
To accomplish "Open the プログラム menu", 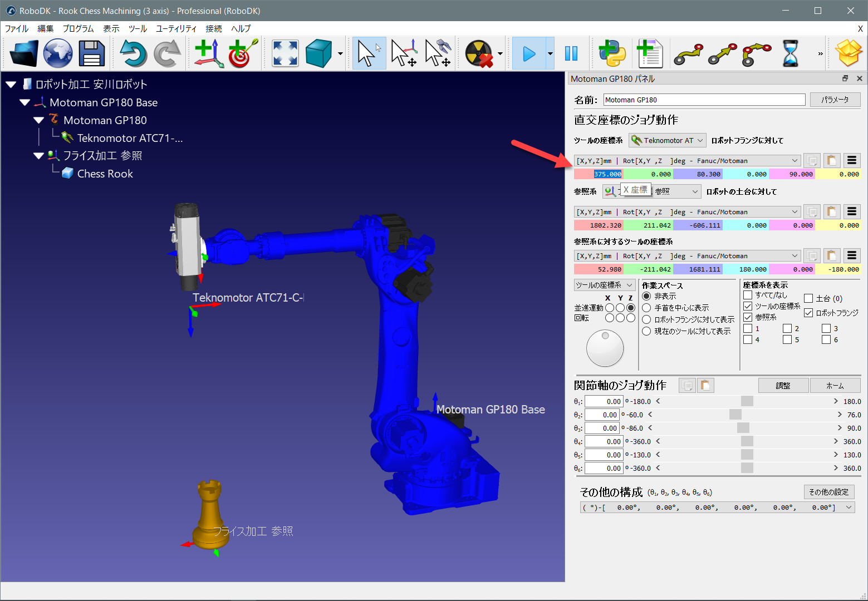I will point(78,28).
